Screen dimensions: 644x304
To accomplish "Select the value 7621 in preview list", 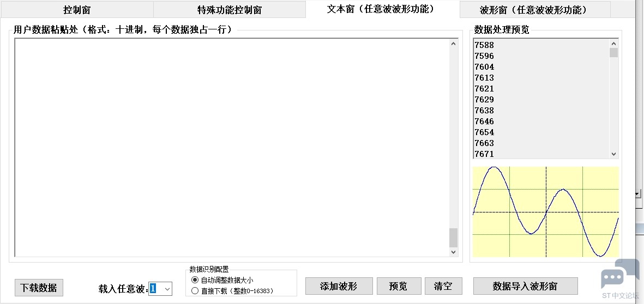I will (x=484, y=89).
